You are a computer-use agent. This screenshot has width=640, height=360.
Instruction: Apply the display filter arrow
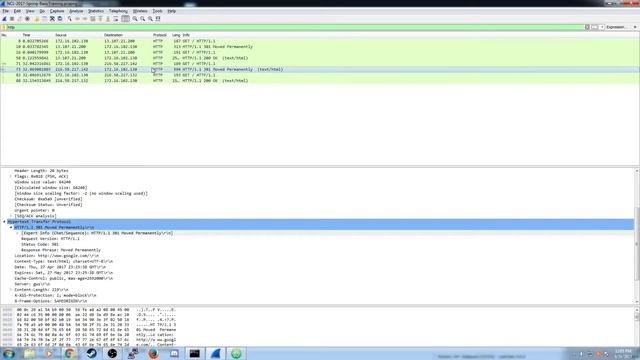(x=594, y=27)
